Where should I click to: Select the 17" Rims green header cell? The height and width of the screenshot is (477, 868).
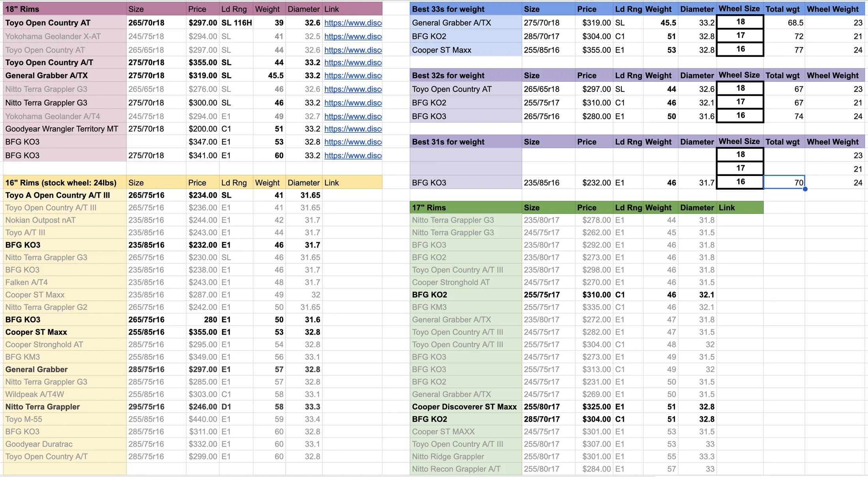(466, 208)
